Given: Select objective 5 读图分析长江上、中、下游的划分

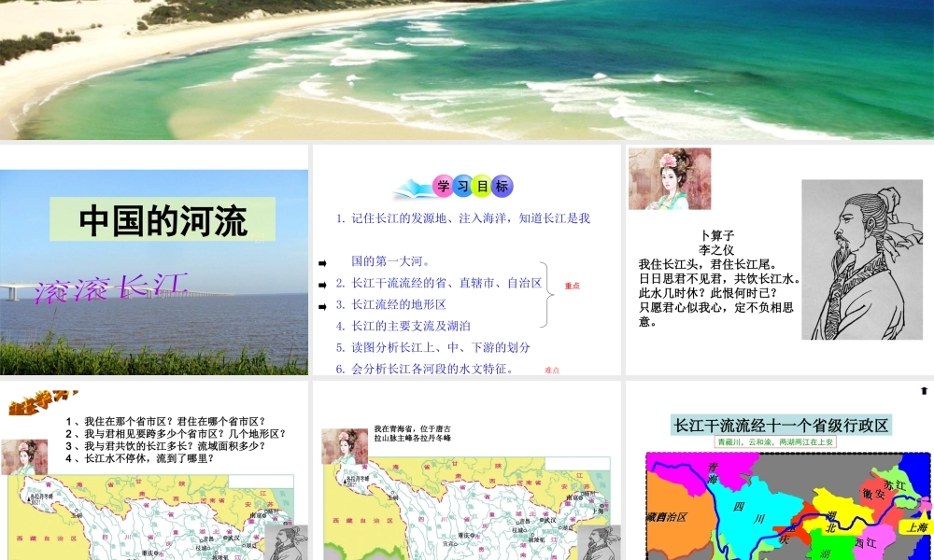Looking at the screenshot, I should 432,347.
